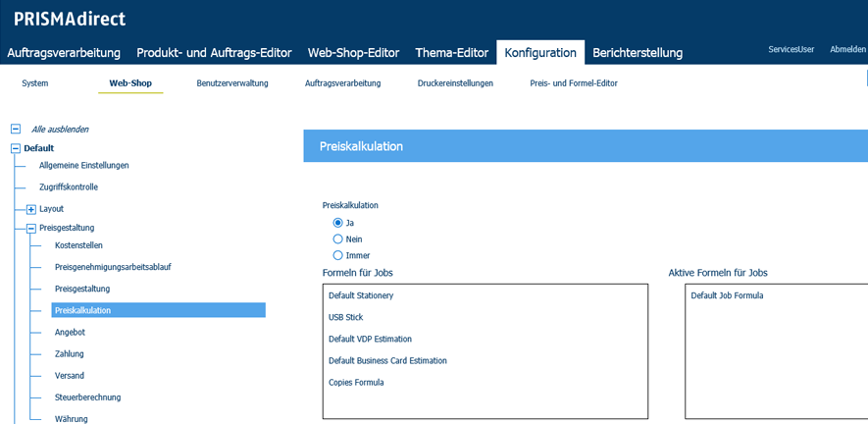Viewport: 868px width, 424px height.
Task: Select the Web-Shop sub-tab
Action: point(130,83)
